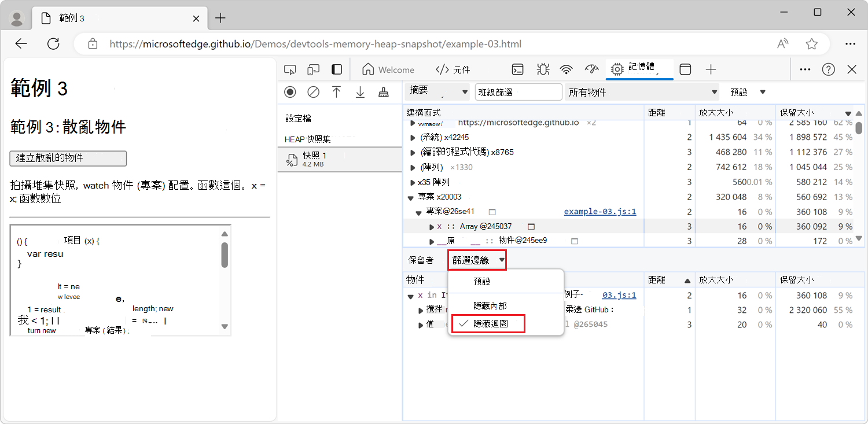
Task: Open the read aloud icon in address bar
Action: [783, 44]
